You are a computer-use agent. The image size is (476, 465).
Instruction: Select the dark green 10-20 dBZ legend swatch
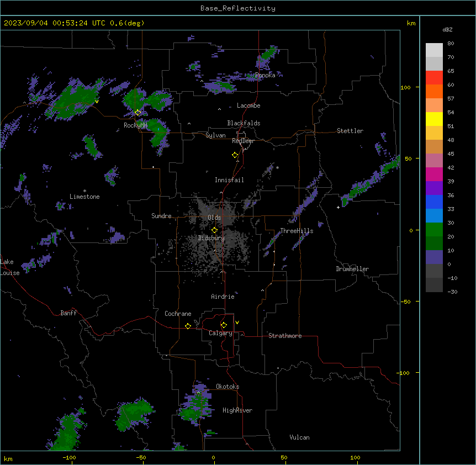click(x=434, y=244)
